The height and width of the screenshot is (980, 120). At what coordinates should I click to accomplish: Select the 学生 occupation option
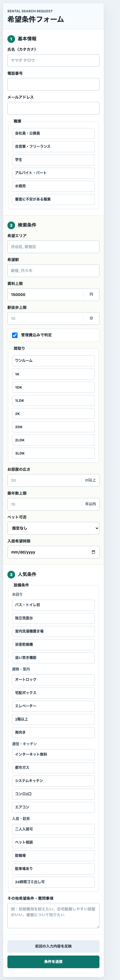[53, 160]
